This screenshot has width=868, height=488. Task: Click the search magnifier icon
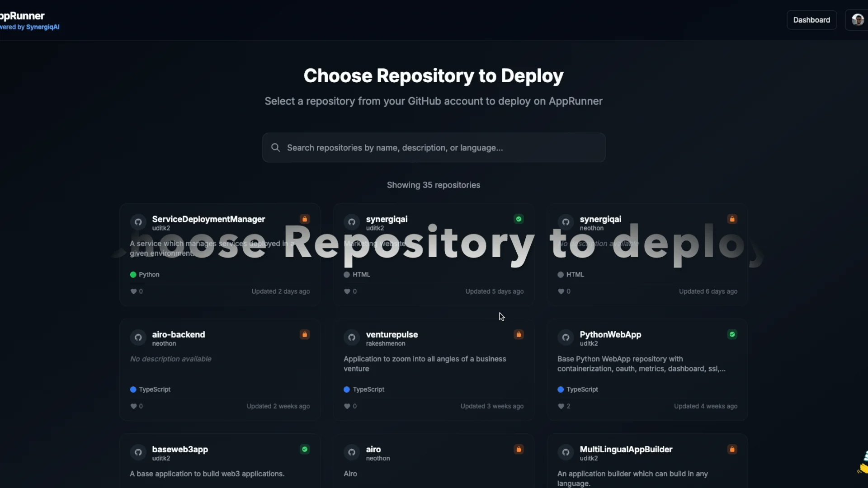[275, 147]
